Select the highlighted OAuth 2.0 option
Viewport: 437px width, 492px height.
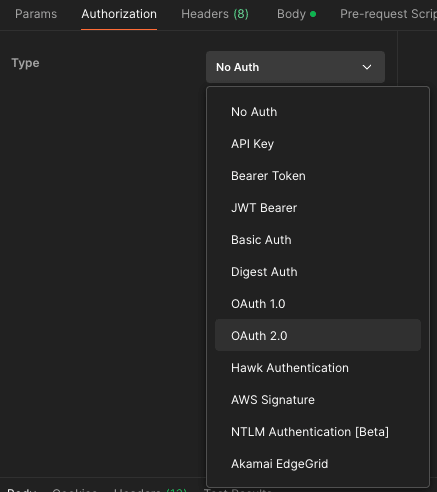tap(318, 335)
